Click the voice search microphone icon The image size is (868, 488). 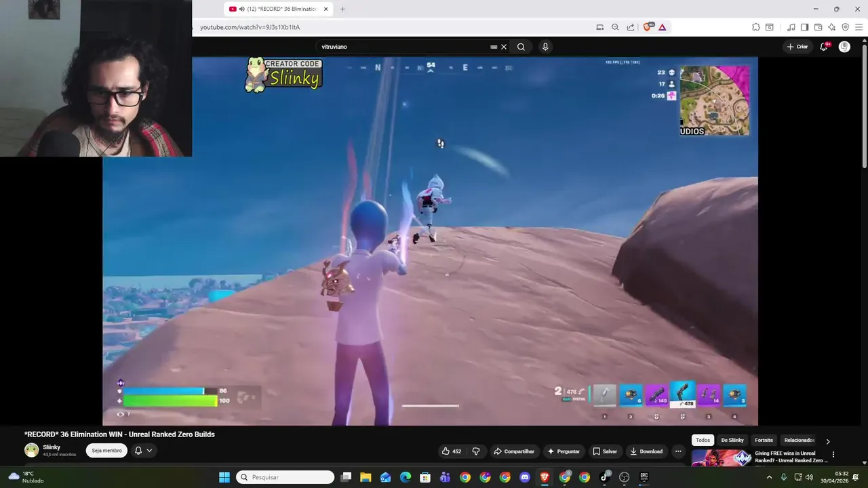(x=545, y=47)
